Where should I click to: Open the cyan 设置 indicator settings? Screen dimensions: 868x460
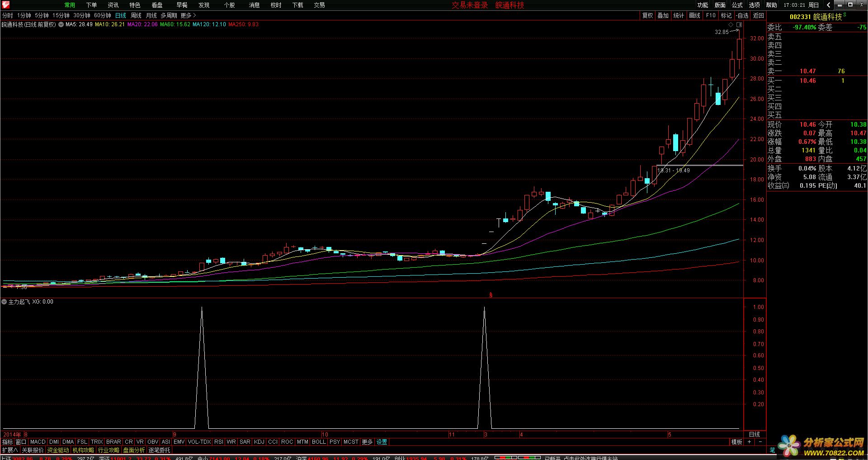pyautogui.click(x=382, y=442)
